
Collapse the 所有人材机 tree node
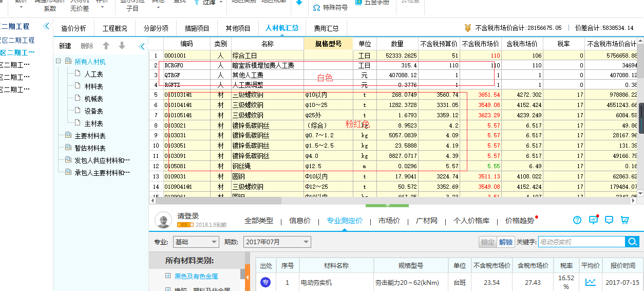pyautogui.click(x=59, y=62)
